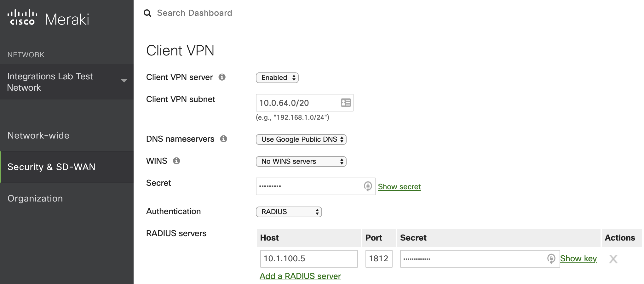644x284 pixels.
Task: Open the Organization menu
Action: [x=35, y=198]
